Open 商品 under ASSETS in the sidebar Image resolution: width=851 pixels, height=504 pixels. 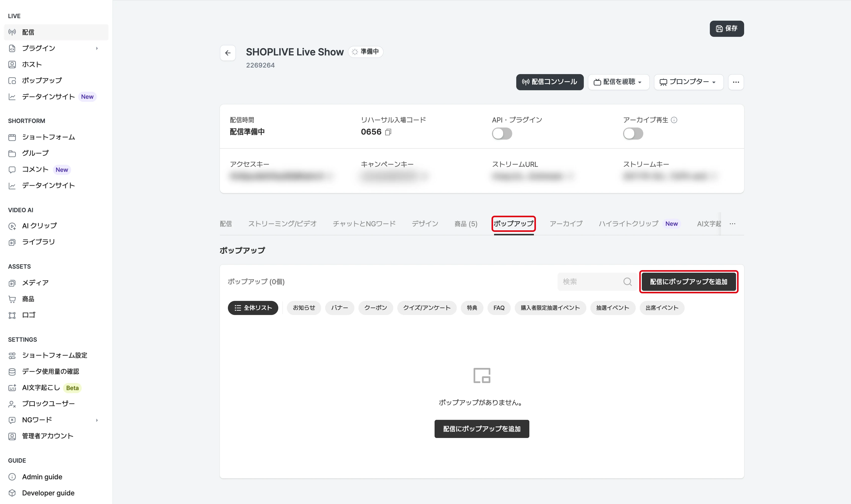[x=56, y=299]
